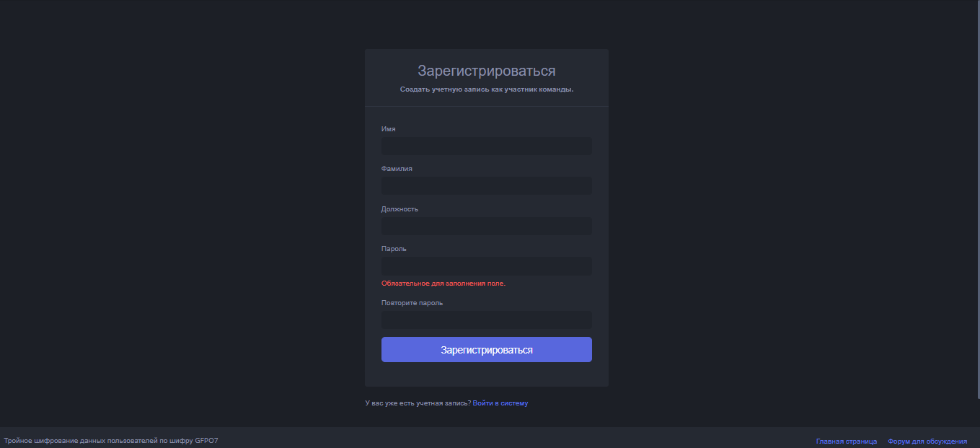
Task: Open the Форум для обсуждения link
Action: (927, 441)
